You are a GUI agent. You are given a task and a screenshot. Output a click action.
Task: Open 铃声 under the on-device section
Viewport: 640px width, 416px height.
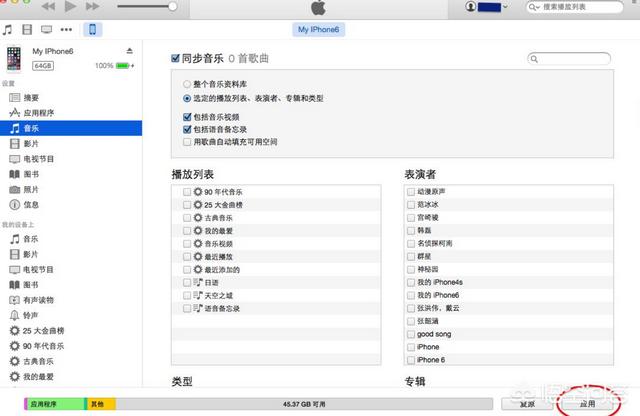click(31, 314)
